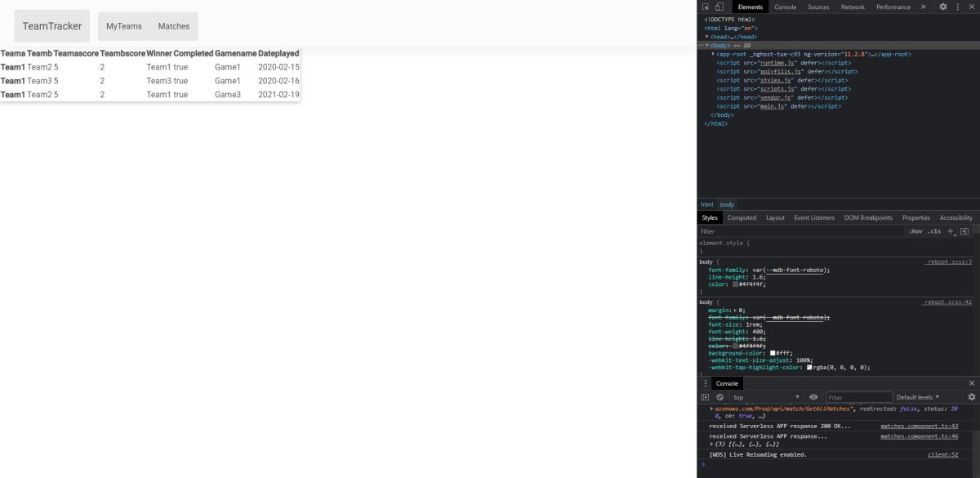Image resolution: width=980 pixels, height=478 pixels.
Task: Click the rgba(0, 0, 0, 0) highlight color swatch
Action: 809,368
